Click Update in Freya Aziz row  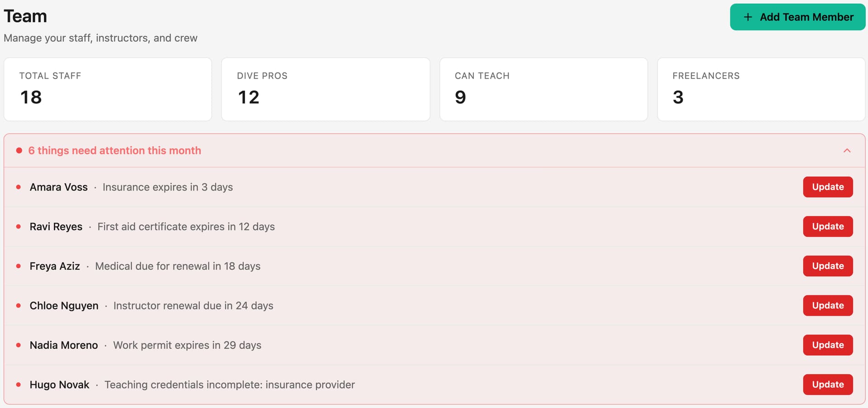pyautogui.click(x=828, y=266)
